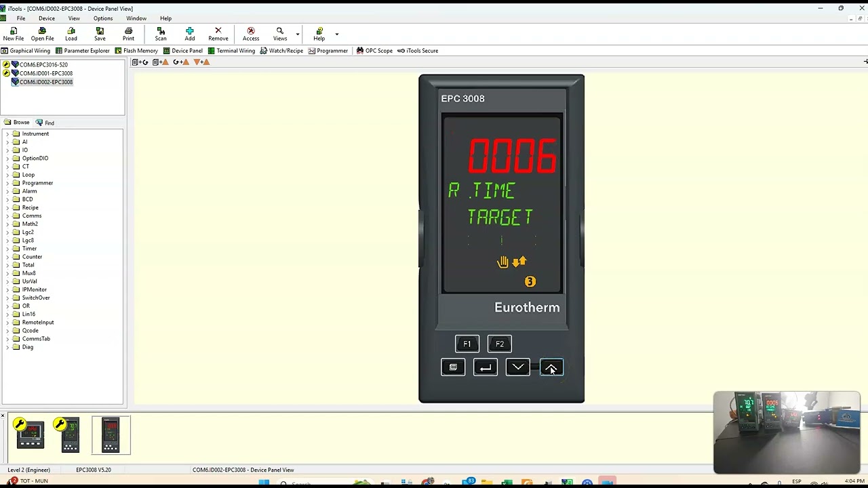The image size is (868, 488).
Task: Click the Level 2 (Engineer) status text
Action: tap(28, 470)
